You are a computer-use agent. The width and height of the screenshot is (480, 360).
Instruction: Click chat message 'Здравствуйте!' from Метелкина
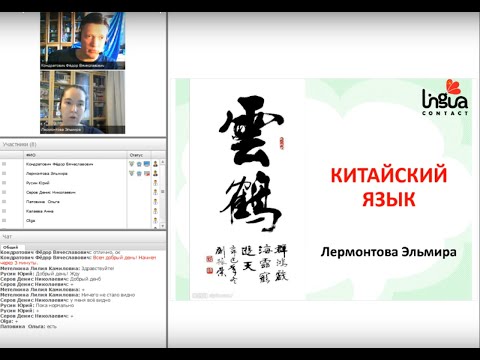pos(98,268)
